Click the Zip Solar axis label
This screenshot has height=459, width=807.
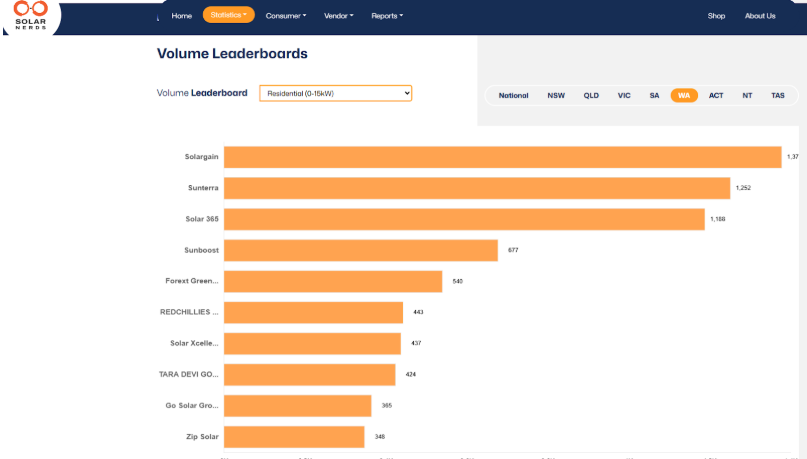tap(202, 437)
